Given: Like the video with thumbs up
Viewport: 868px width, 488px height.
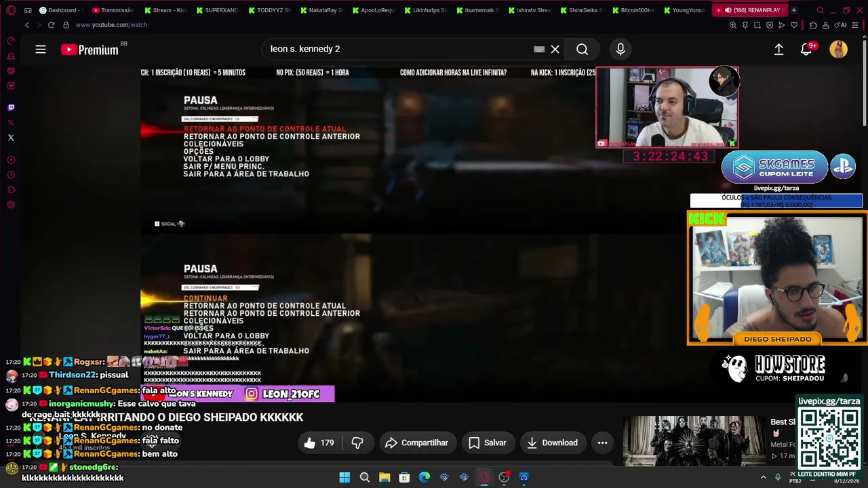Looking at the screenshot, I should [x=318, y=443].
